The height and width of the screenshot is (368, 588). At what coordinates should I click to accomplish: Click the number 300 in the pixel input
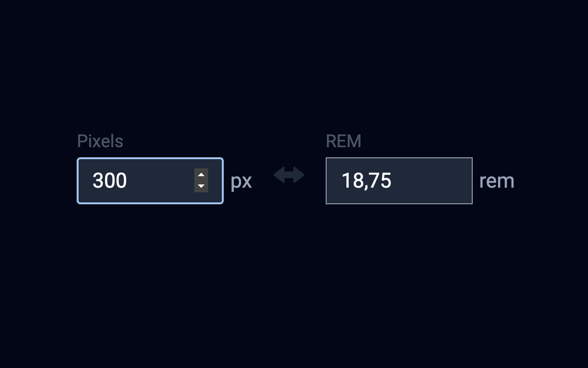click(x=110, y=181)
